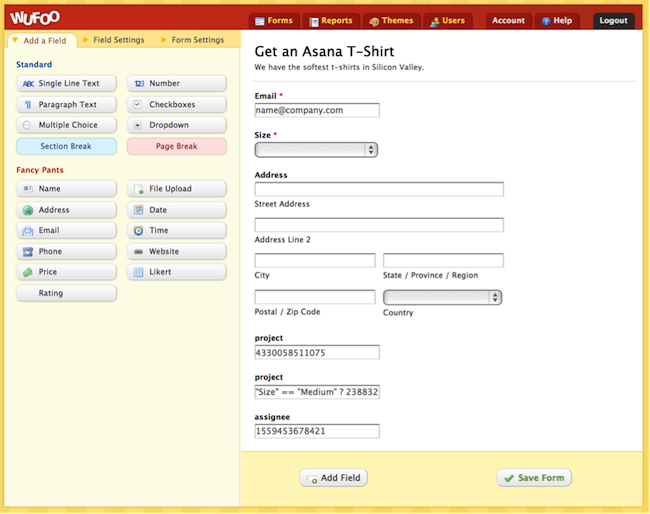Screen dimensions: 650x514
Task: Add a Likert field
Action: pos(177,272)
